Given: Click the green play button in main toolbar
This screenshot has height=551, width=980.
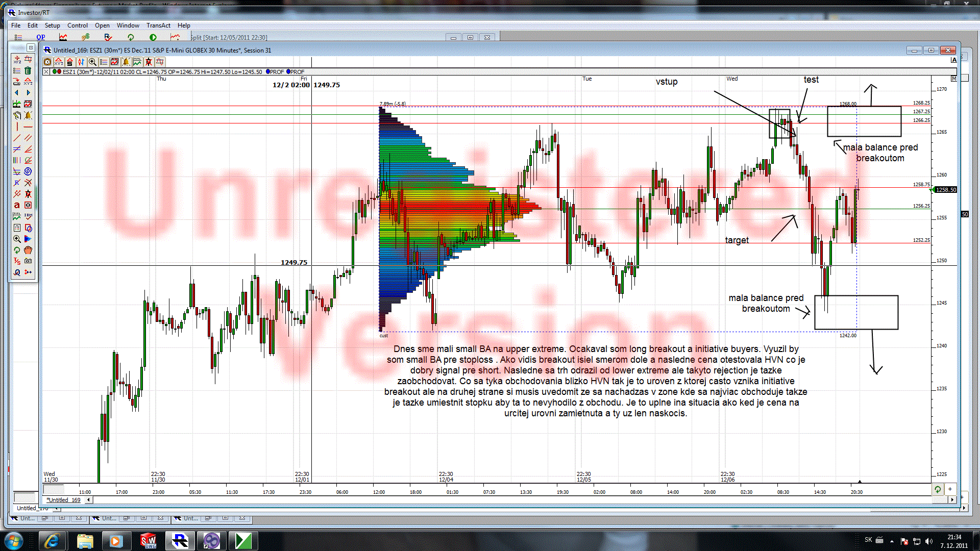Looking at the screenshot, I should coord(153,37).
